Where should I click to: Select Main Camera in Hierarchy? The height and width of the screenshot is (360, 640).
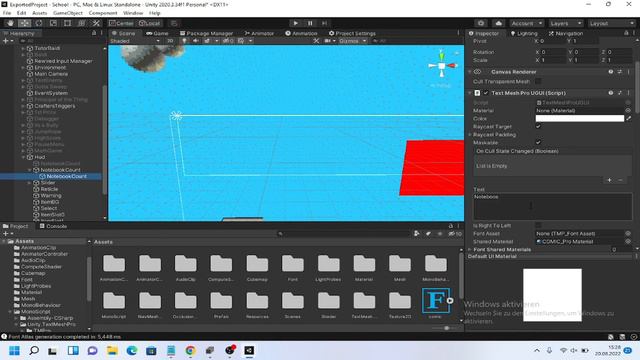(51, 74)
